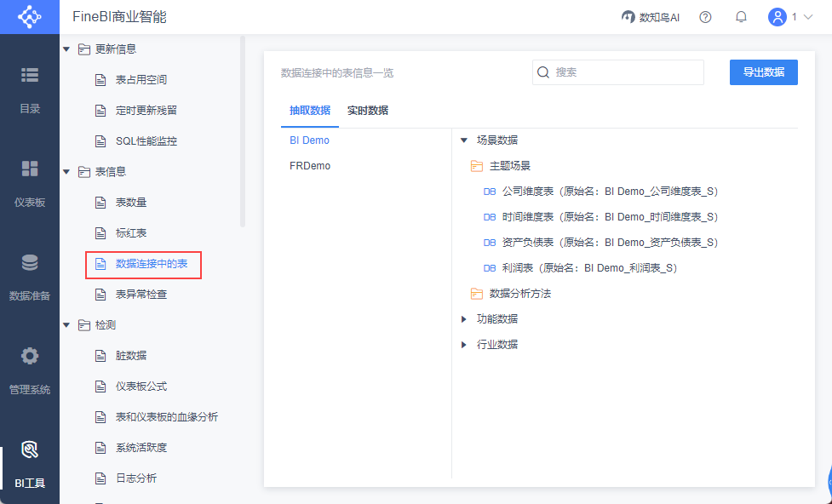
Task: Open 脏数据 in the sidebar
Action: pos(131,356)
